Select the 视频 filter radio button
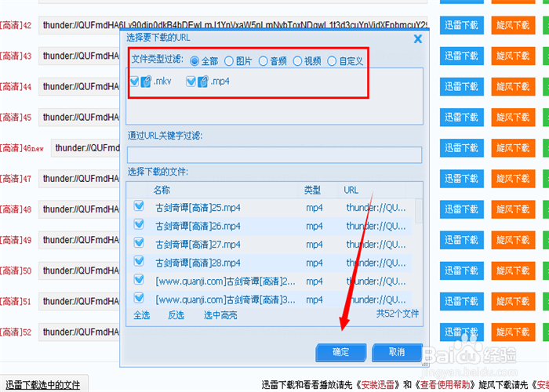Viewport: 549px width, 392px height. pyautogui.click(x=297, y=61)
